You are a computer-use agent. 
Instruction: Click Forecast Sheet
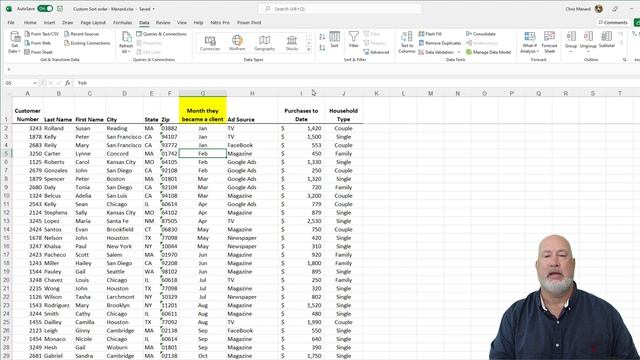(x=549, y=42)
